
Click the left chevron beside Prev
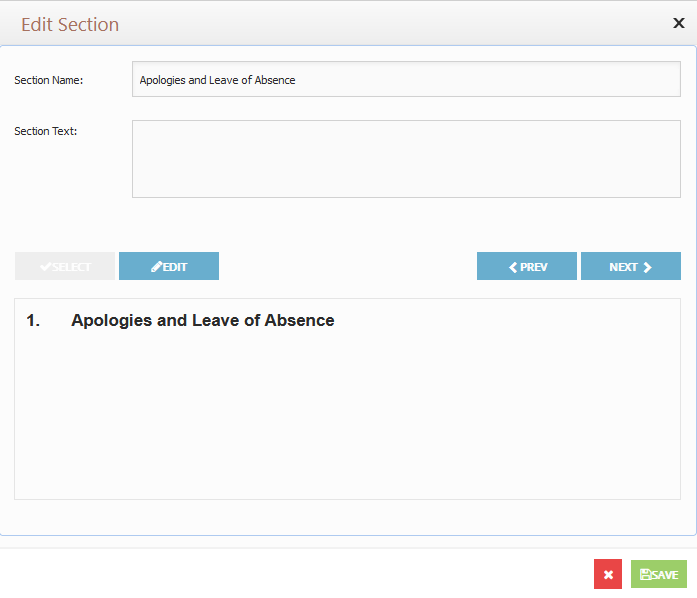[513, 267]
